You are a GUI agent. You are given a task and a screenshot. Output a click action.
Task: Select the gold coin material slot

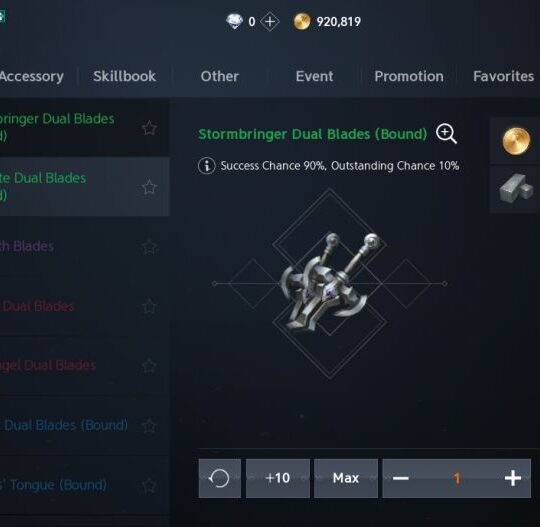click(516, 141)
